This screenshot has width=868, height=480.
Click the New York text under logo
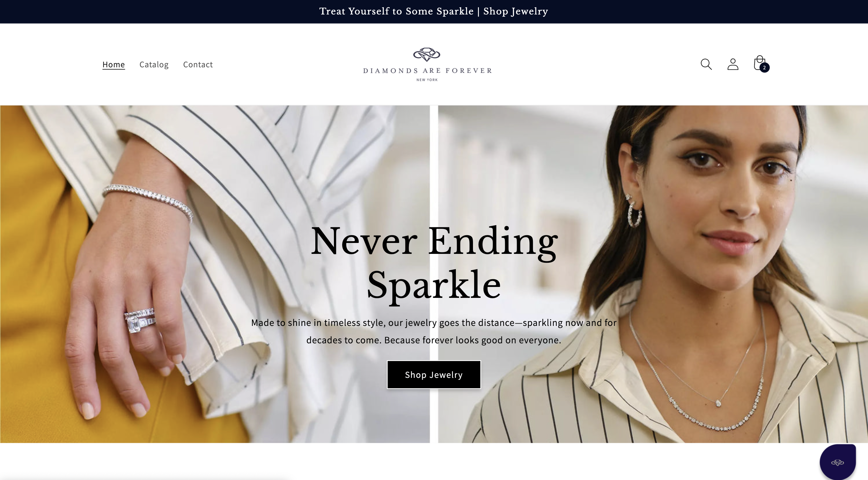tap(427, 80)
